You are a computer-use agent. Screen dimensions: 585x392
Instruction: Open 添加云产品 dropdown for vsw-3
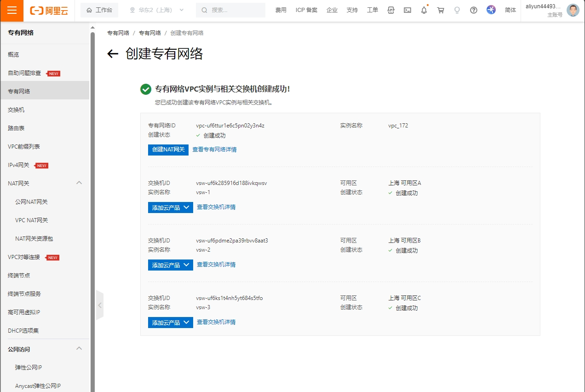[170, 323]
